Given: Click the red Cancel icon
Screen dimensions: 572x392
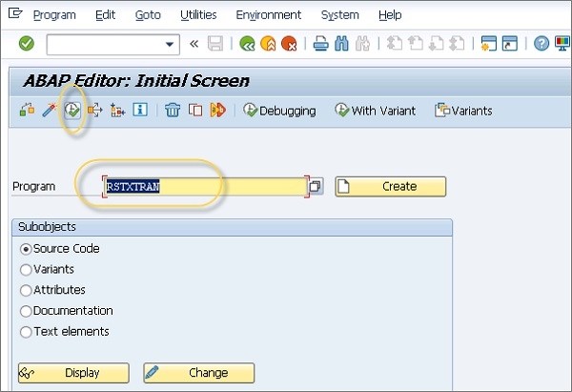Looking at the screenshot, I should pos(289,44).
